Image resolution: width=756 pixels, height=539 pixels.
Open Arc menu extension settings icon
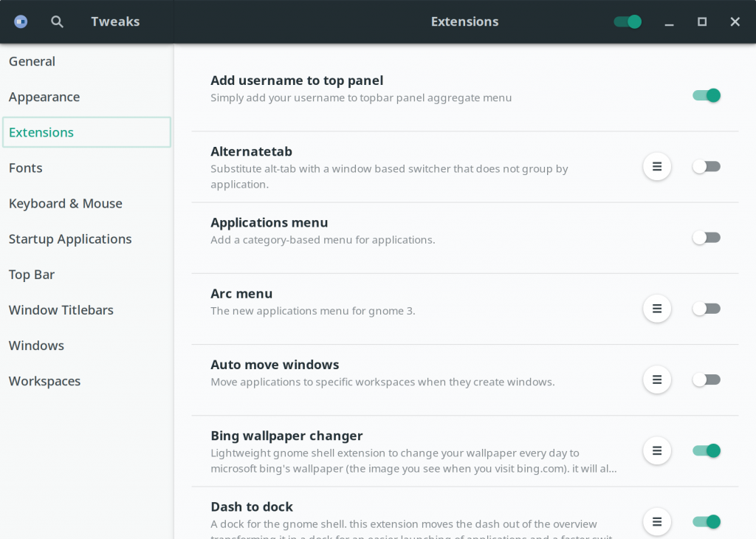click(x=656, y=309)
